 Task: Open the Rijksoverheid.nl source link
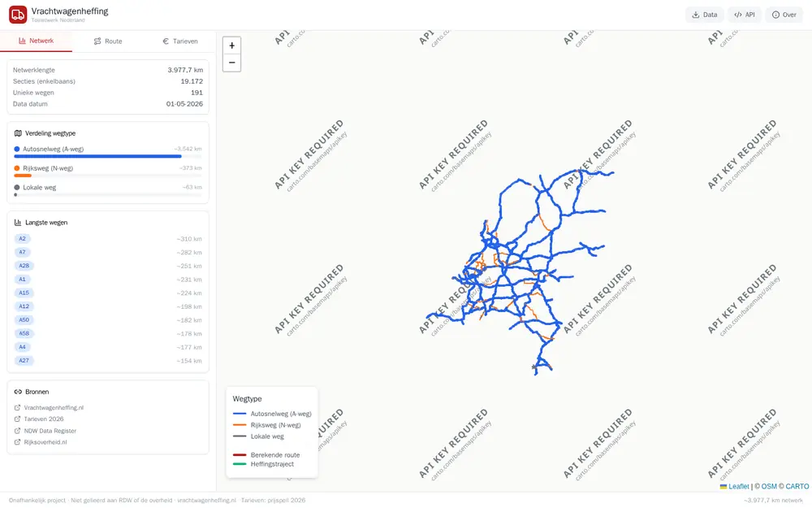[x=45, y=443]
